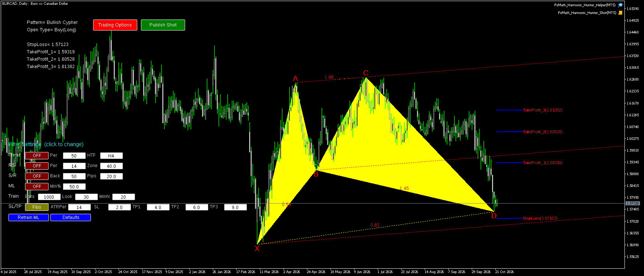Viewport: 644px width, 276px height.
Task: Click the pattern point label X
Action: tap(257, 248)
